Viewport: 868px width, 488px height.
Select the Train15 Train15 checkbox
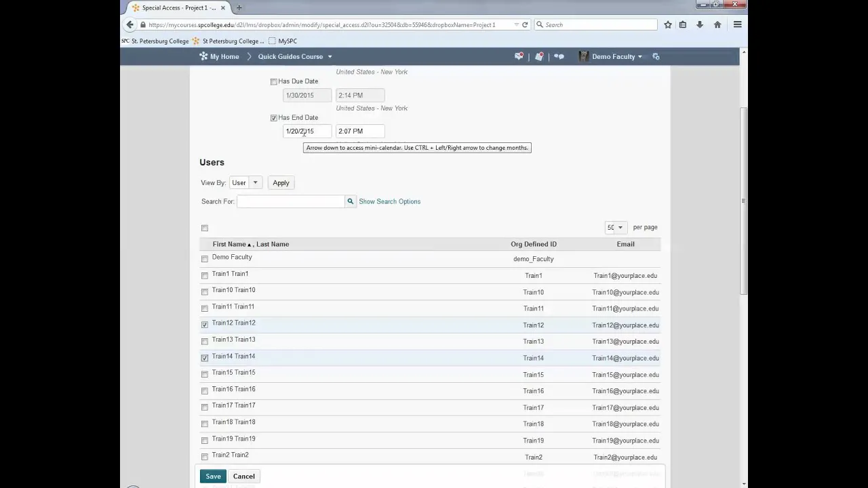[205, 375]
